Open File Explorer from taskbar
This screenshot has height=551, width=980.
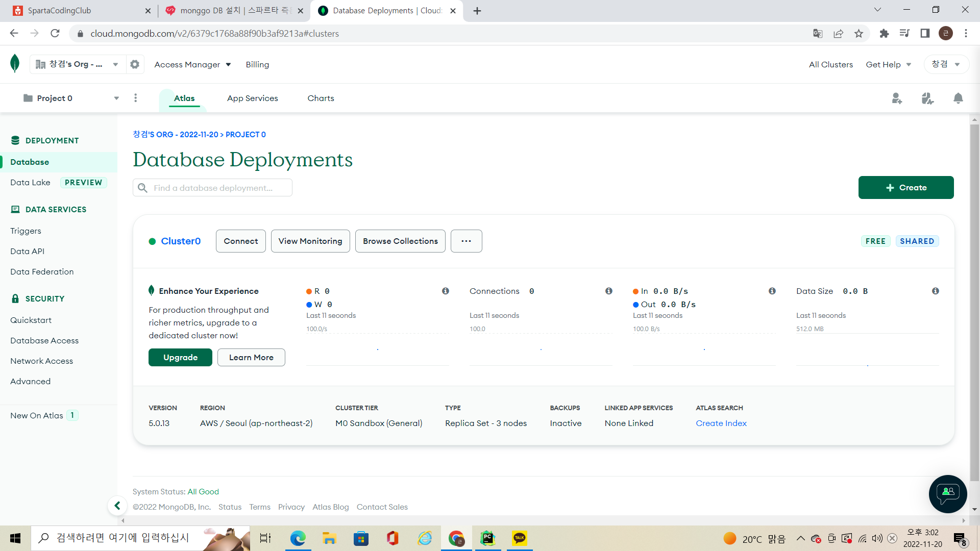click(329, 538)
